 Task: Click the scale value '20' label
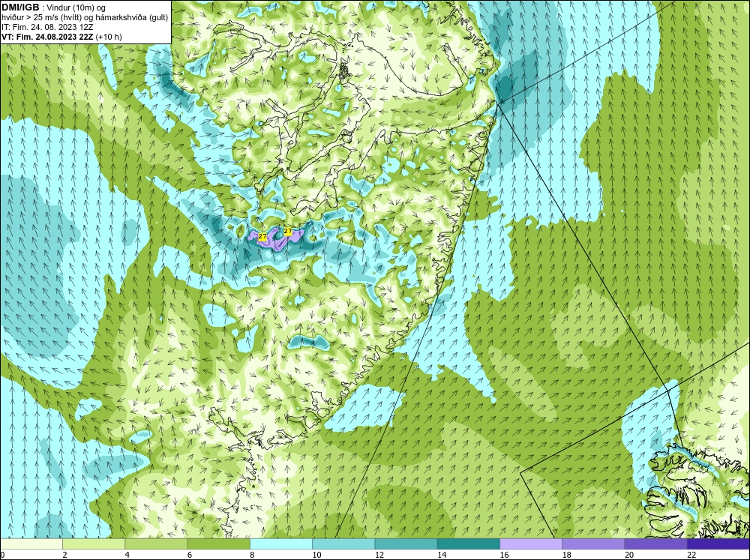[x=629, y=555]
